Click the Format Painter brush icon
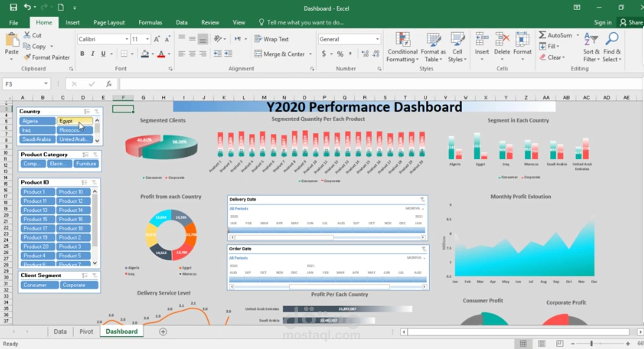This screenshot has width=644, height=349. [x=27, y=57]
